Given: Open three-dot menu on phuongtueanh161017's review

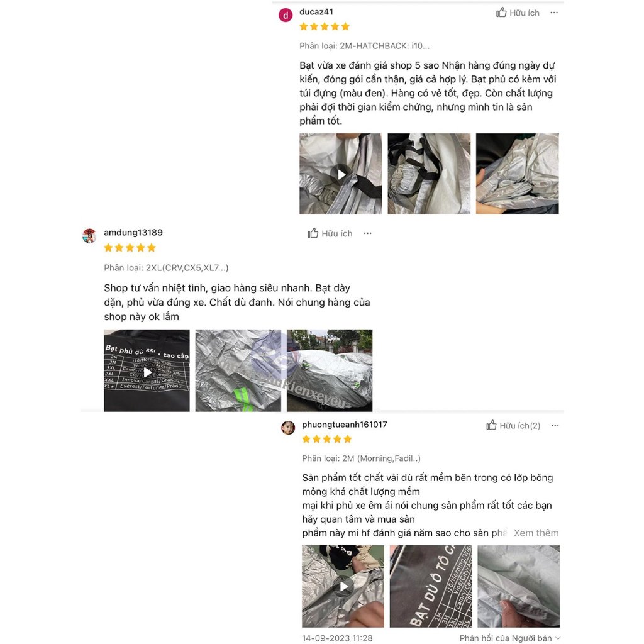Looking at the screenshot, I should pos(555,425).
